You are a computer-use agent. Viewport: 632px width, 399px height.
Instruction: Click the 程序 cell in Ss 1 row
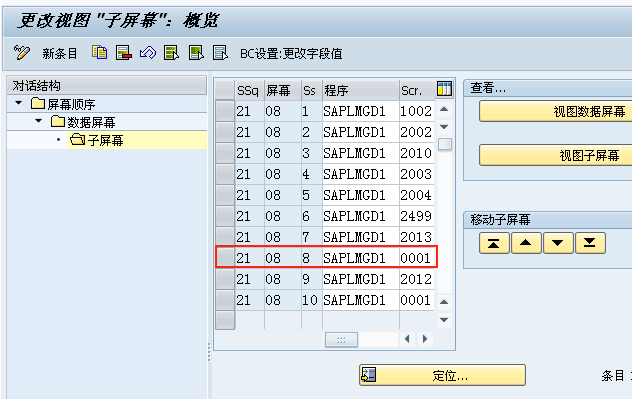(x=361, y=111)
